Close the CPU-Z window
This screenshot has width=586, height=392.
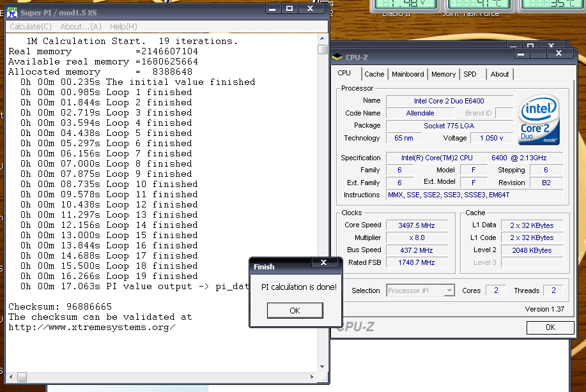coord(559,54)
